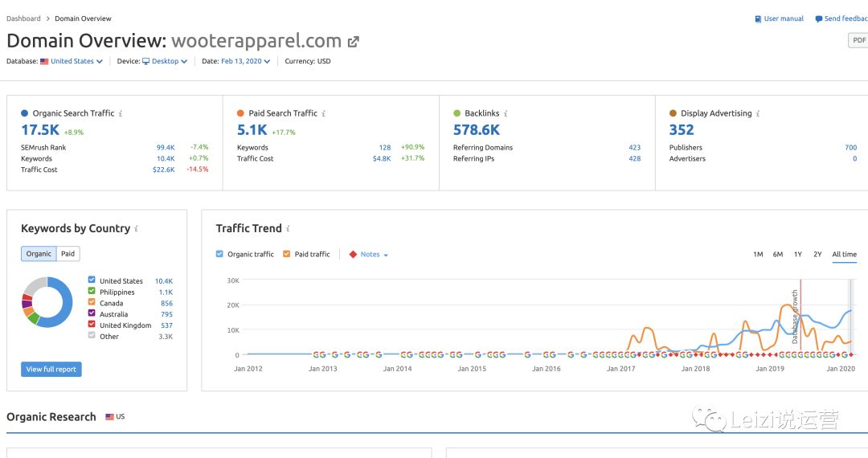Toggle Organic traffic checkbox
This screenshot has width=868, height=458.
click(x=219, y=254)
